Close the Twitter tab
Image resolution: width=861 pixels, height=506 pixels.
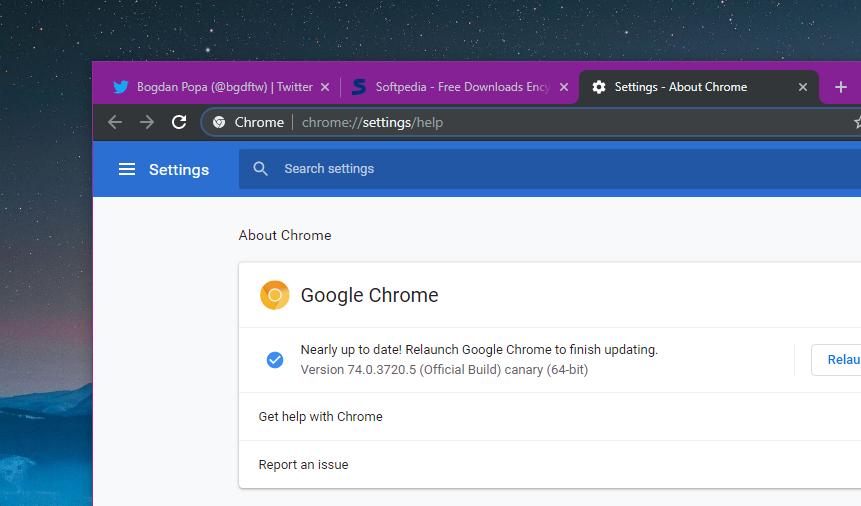(325, 87)
